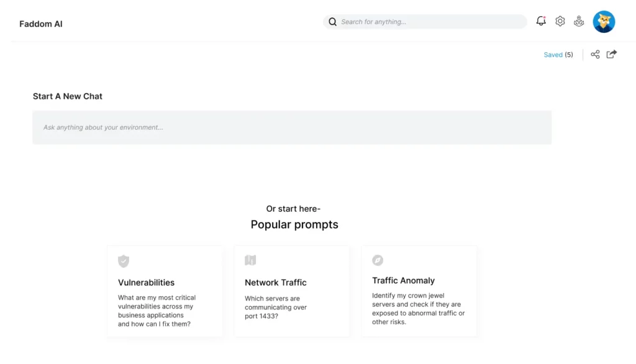Click the share nodes icon

click(x=595, y=55)
